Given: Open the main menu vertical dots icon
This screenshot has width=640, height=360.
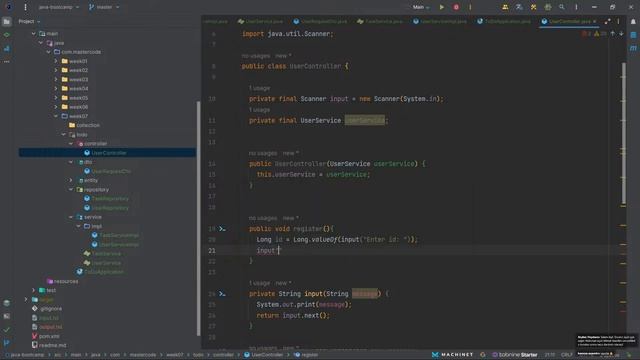Looking at the screenshot, I should (25, 7).
